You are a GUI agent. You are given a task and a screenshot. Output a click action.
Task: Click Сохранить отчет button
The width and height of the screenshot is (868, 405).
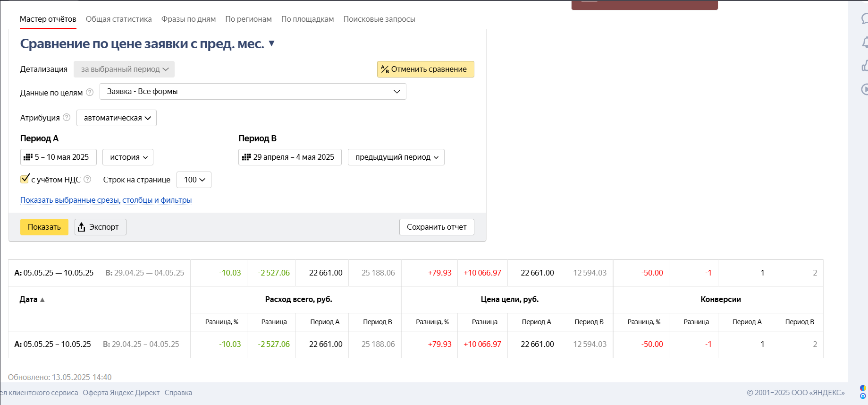(437, 227)
